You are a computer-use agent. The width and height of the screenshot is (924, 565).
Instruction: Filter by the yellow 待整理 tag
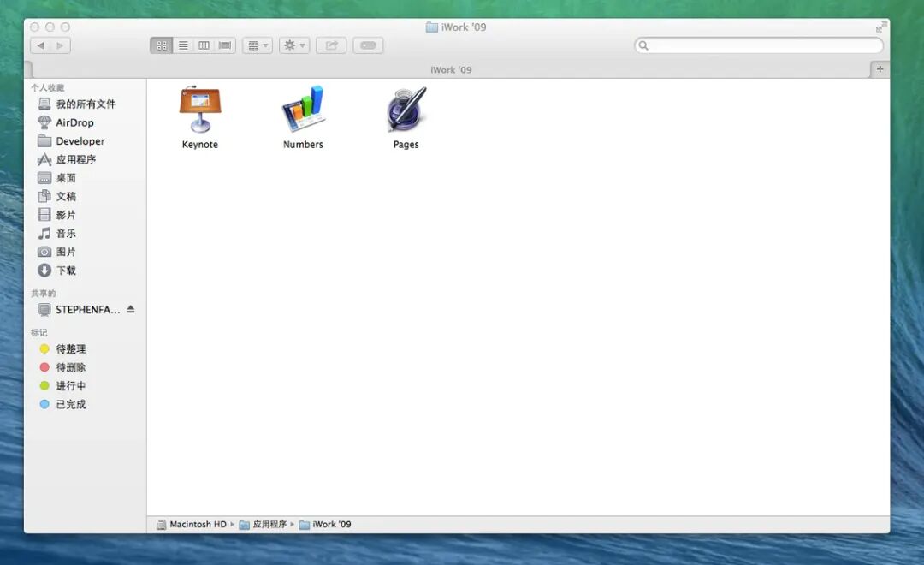tap(62, 348)
